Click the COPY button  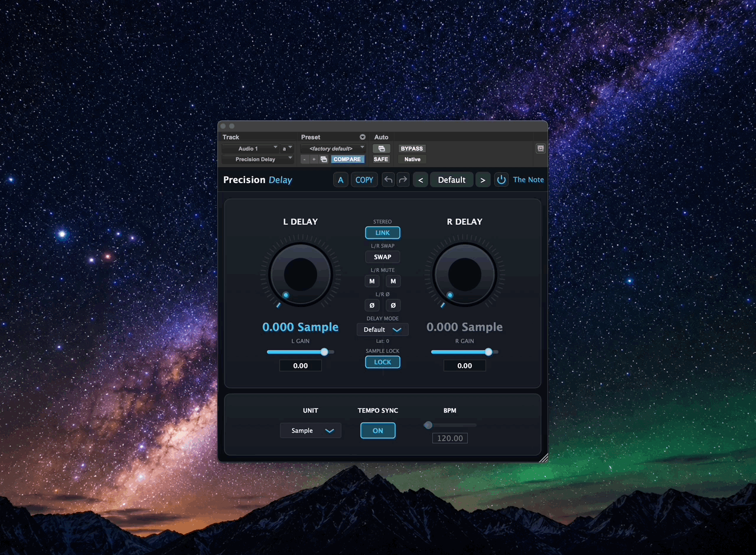(364, 180)
